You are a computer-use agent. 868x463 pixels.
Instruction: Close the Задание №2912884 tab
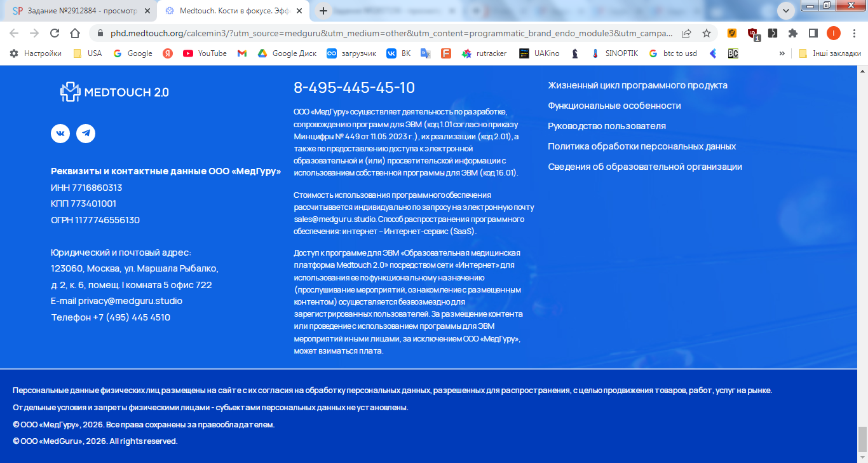pos(147,11)
